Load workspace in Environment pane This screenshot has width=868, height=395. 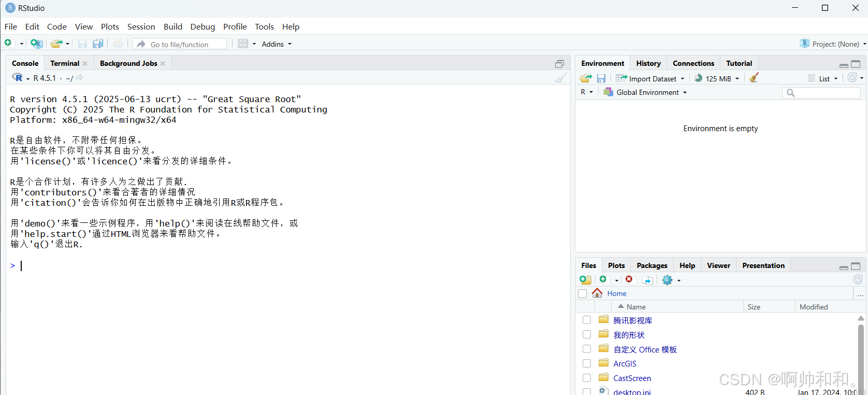pos(586,78)
